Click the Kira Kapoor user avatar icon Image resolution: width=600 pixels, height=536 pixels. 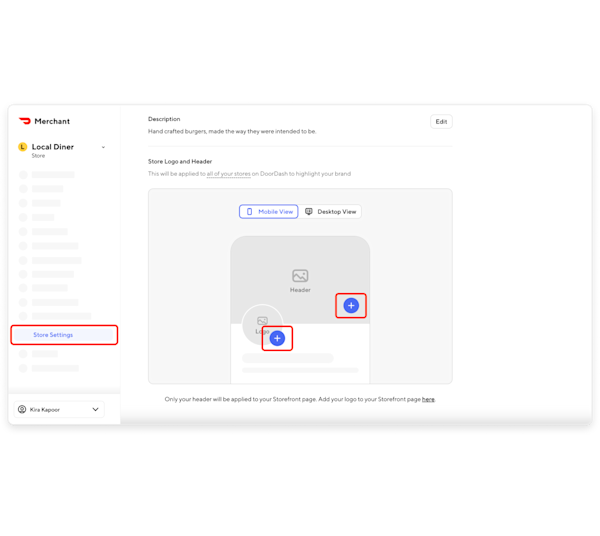click(22, 409)
